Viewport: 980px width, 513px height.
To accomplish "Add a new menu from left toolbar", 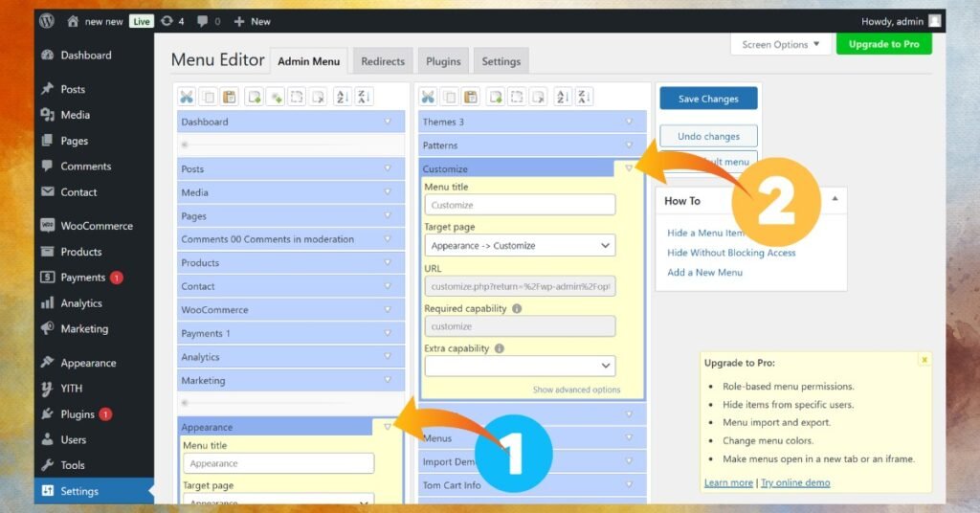I will pos(255,97).
